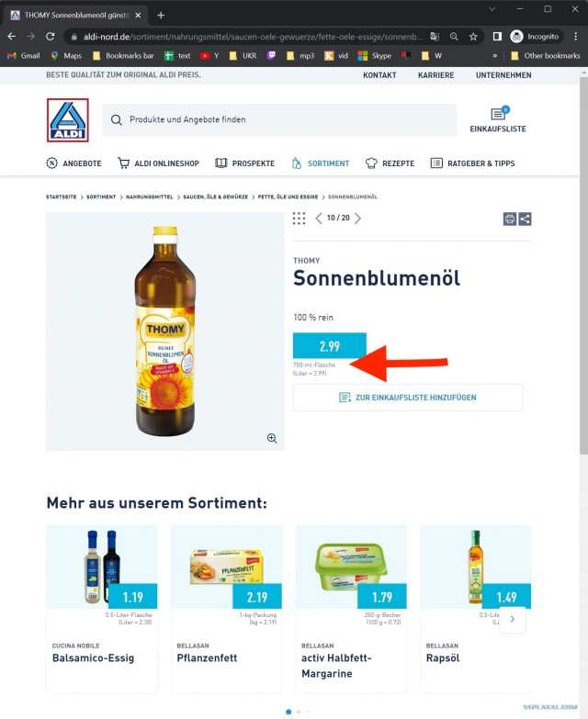Screen dimensions: 588x719
Task: Open Pflanzenfett product card
Action: pyautogui.click(x=227, y=609)
